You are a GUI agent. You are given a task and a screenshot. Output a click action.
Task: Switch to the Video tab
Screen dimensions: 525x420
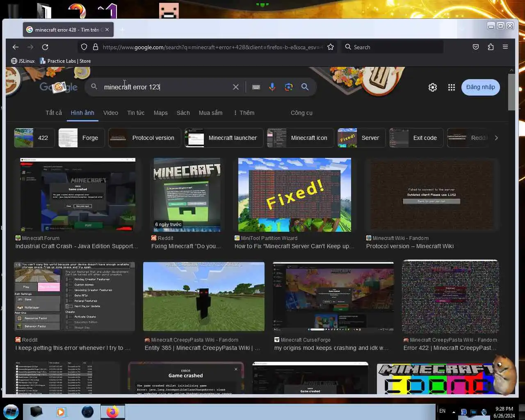111,113
